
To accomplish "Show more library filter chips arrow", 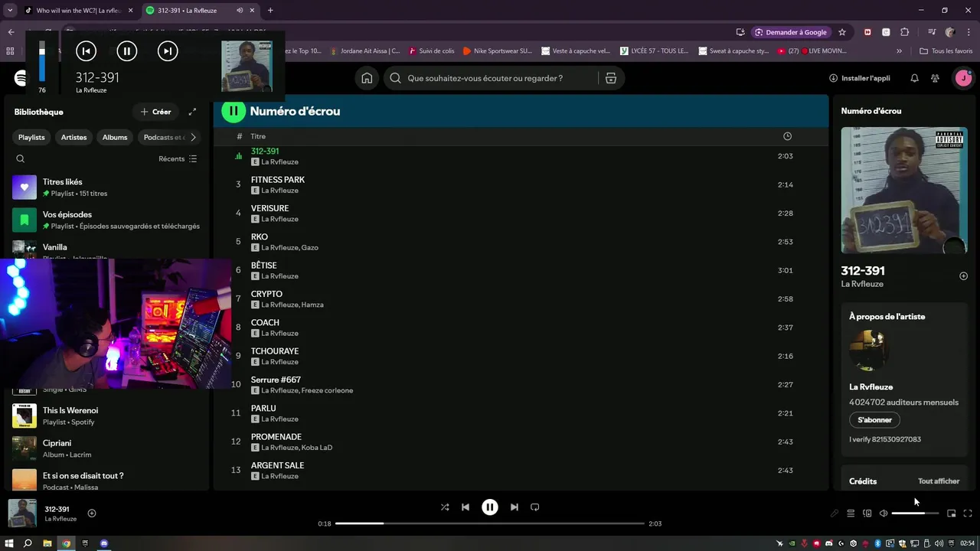I will point(193,137).
